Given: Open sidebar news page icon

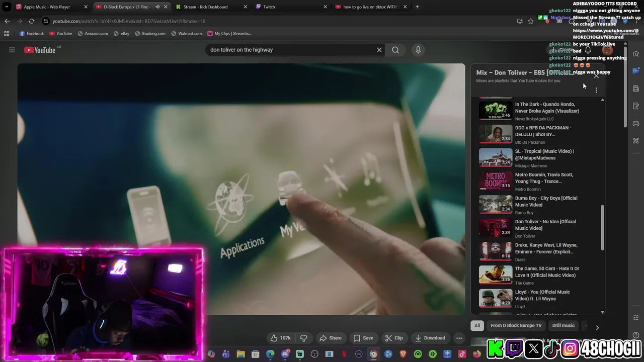Looking at the screenshot, I should pyautogui.click(x=636, y=88).
